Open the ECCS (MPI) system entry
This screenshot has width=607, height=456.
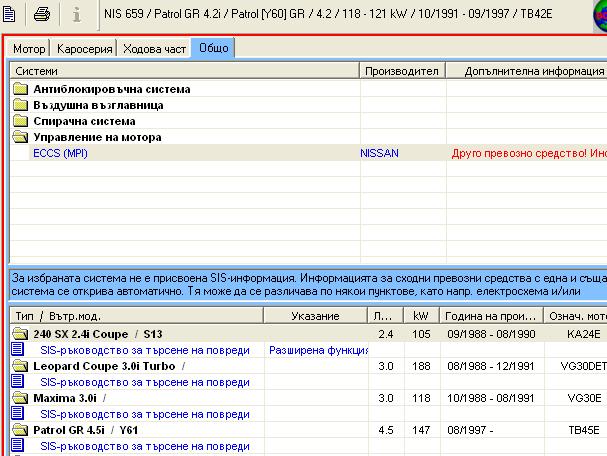[60, 153]
